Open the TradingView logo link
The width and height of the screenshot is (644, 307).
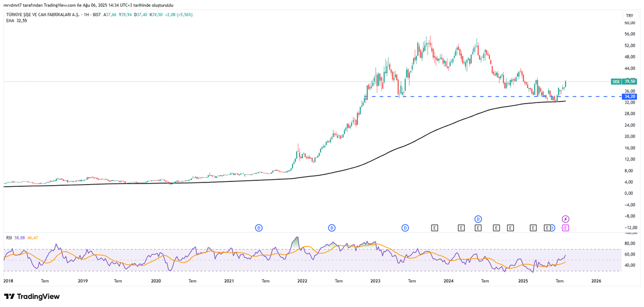point(32,296)
